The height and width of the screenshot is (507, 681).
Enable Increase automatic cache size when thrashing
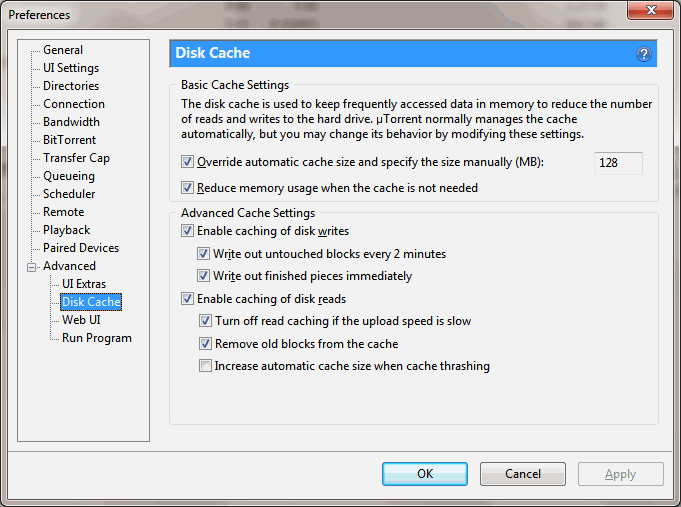[206, 367]
